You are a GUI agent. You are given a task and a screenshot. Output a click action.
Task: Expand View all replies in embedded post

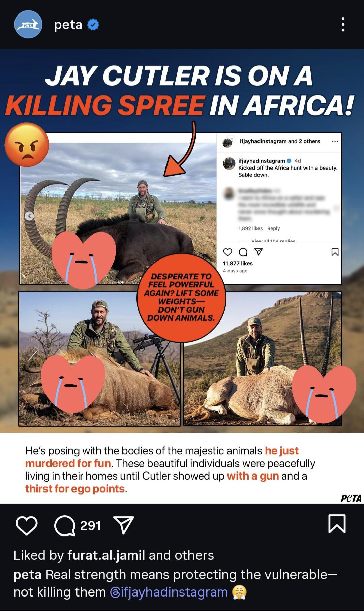tap(273, 241)
